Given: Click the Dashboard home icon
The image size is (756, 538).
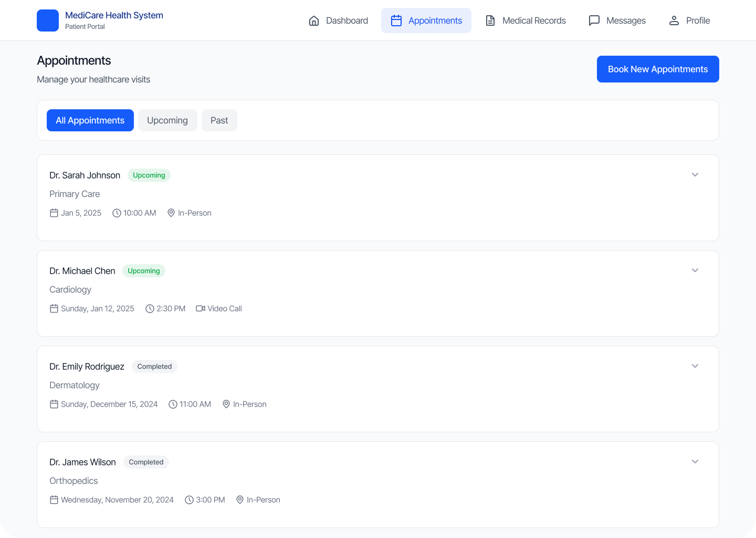Looking at the screenshot, I should (314, 20).
